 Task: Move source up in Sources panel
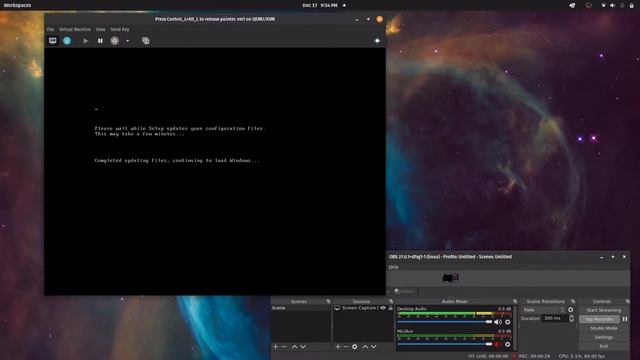click(365, 347)
